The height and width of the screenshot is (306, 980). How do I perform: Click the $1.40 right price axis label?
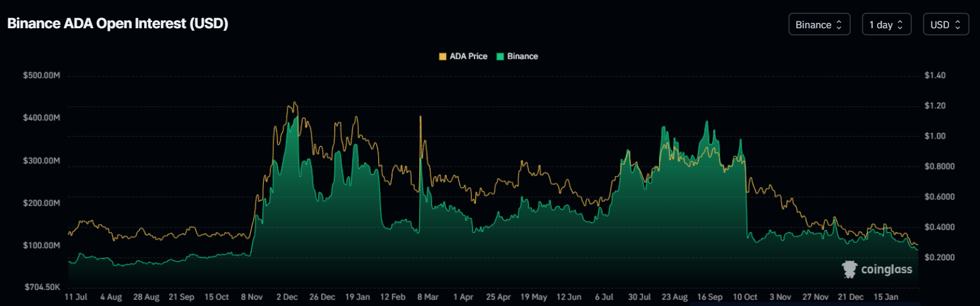(x=936, y=76)
